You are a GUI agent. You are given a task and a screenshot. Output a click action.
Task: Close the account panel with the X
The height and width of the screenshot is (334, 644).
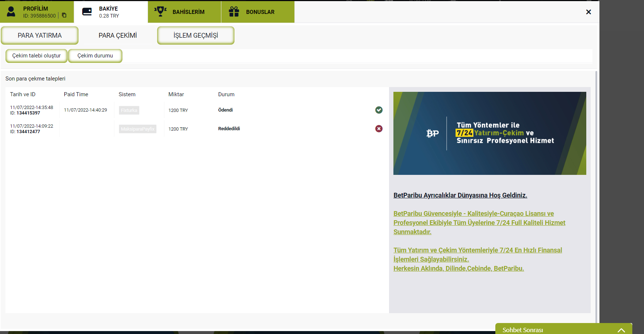[x=588, y=12]
